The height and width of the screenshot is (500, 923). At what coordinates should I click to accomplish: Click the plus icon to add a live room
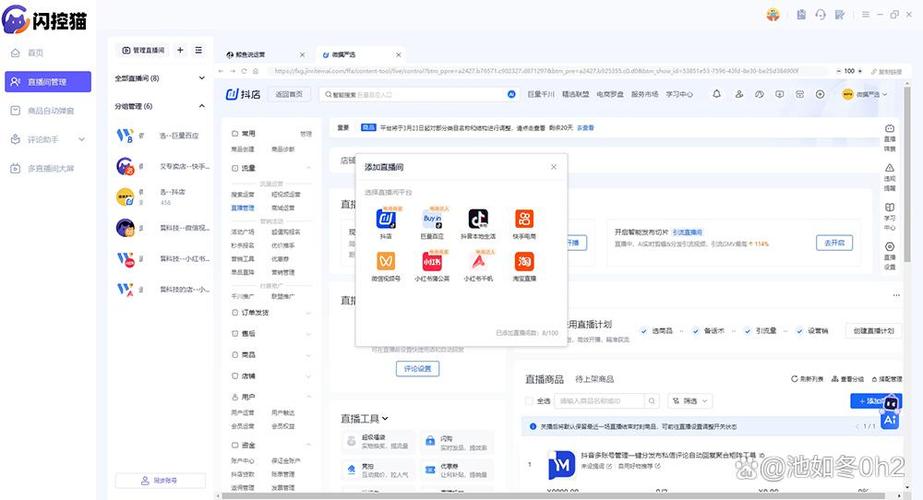coord(180,50)
